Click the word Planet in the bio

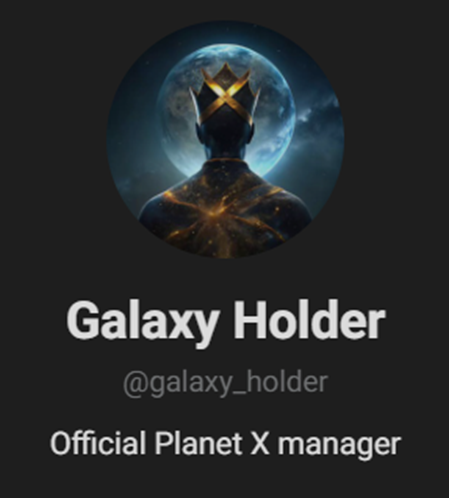[x=198, y=443]
